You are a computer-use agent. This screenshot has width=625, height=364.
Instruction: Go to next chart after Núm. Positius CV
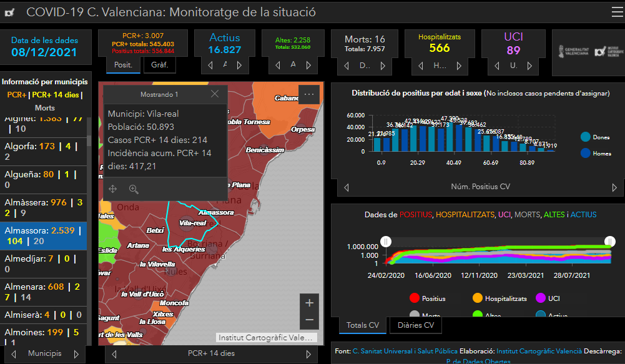(x=614, y=187)
